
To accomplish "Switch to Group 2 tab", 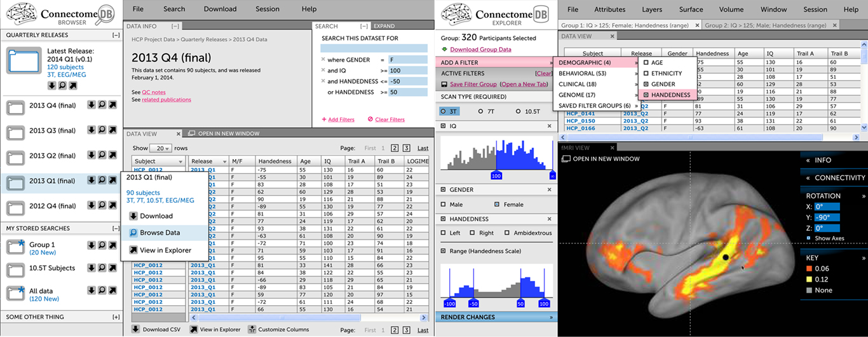I will [x=766, y=25].
